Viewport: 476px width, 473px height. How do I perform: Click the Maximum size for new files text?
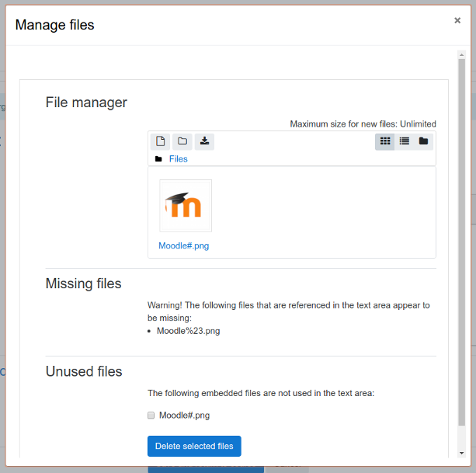click(x=363, y=123)
